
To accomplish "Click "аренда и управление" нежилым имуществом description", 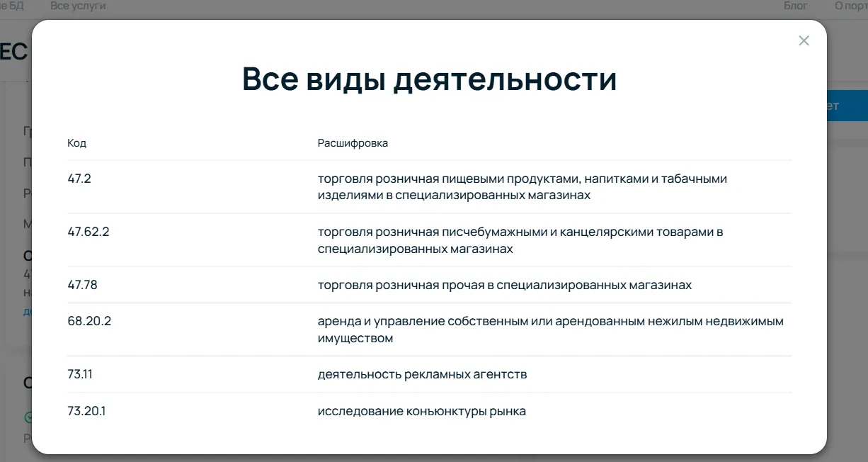I will click(551, 329).
